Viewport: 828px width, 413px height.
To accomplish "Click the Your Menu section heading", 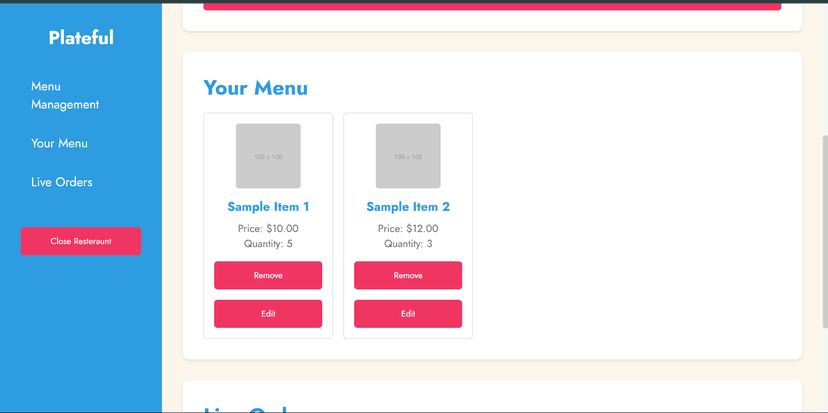I will tap(256, 88).
